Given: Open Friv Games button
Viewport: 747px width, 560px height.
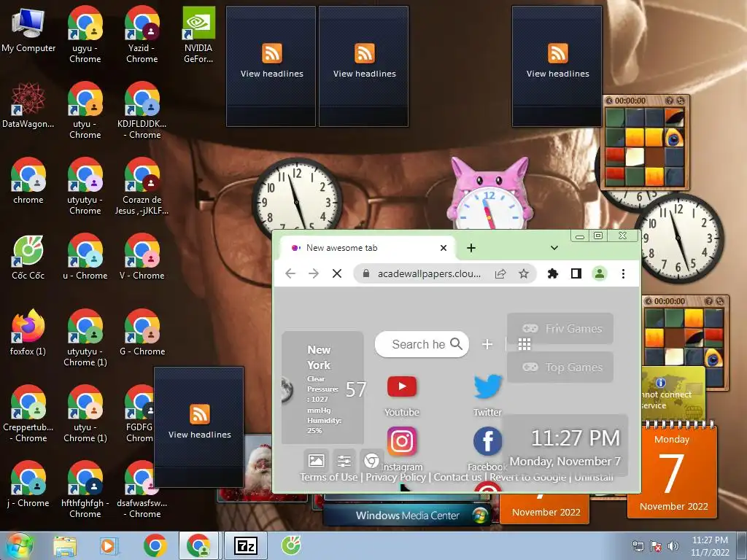Looking at the screenshot, I should [560, 329].
